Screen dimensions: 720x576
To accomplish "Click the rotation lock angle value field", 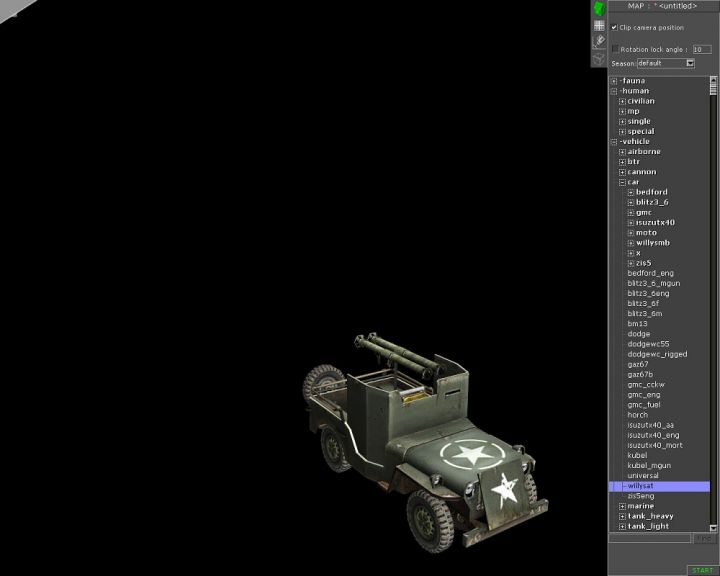I will (x=701, y=49).
